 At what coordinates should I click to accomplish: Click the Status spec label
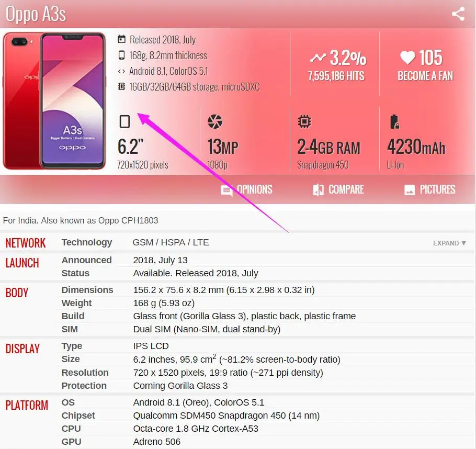(x=75, y=273)
